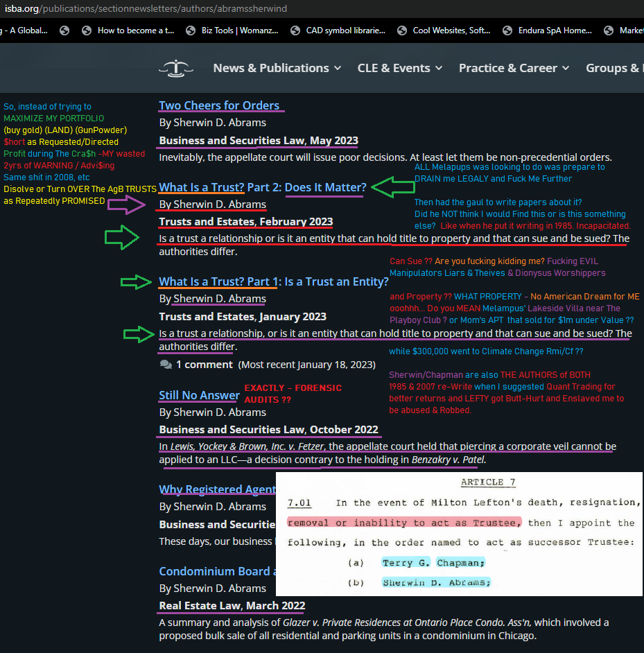This screenshot has width=644, height=653.
Task: Open the "Still No Answer" article
Action: click(199, 396)
